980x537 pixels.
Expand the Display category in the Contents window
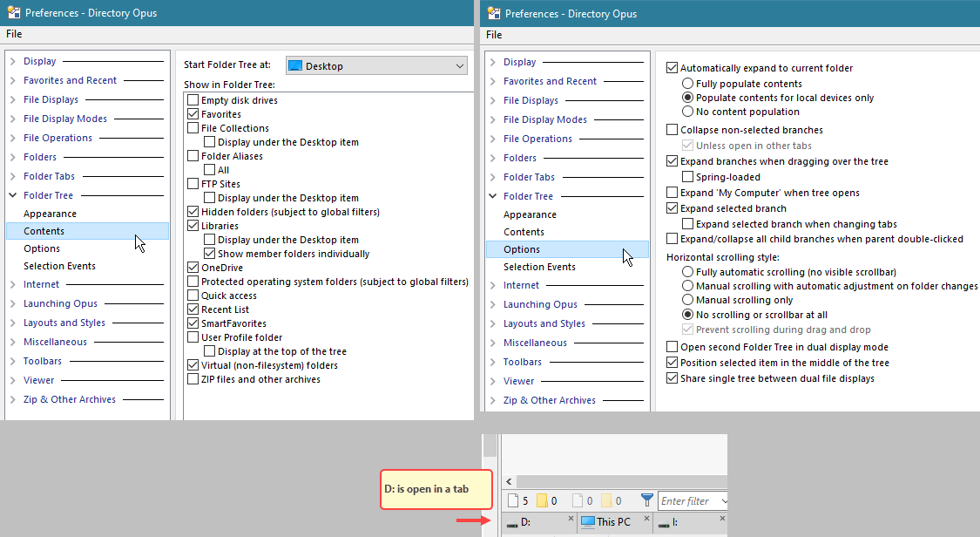13,61
